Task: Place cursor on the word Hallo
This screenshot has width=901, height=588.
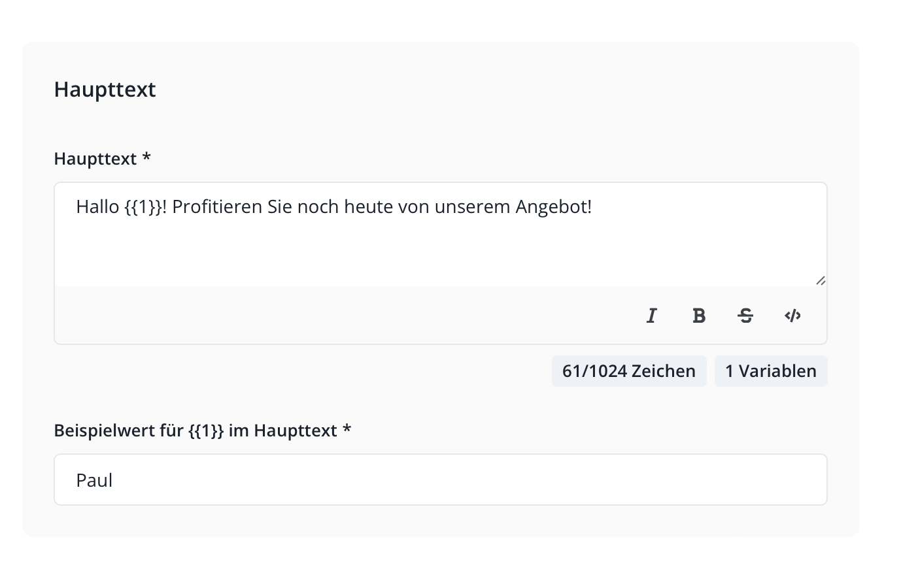Action: click(97, 207)
